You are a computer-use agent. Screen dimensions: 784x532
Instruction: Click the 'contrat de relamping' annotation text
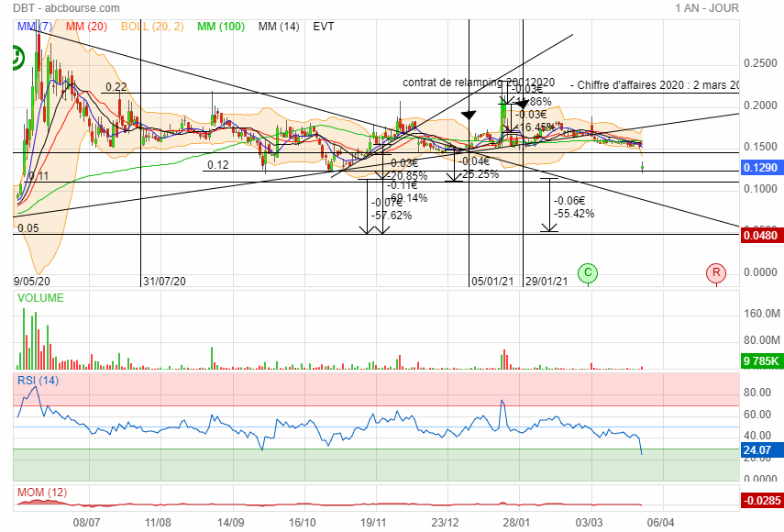(479, 83)
